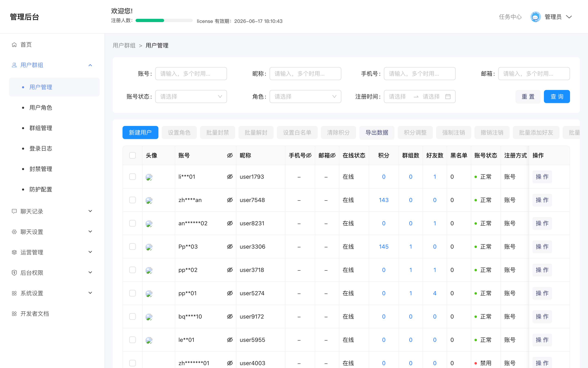588x368 pixels.
Task: Open 任务中心 link in header
Action: tap(510, 17)
